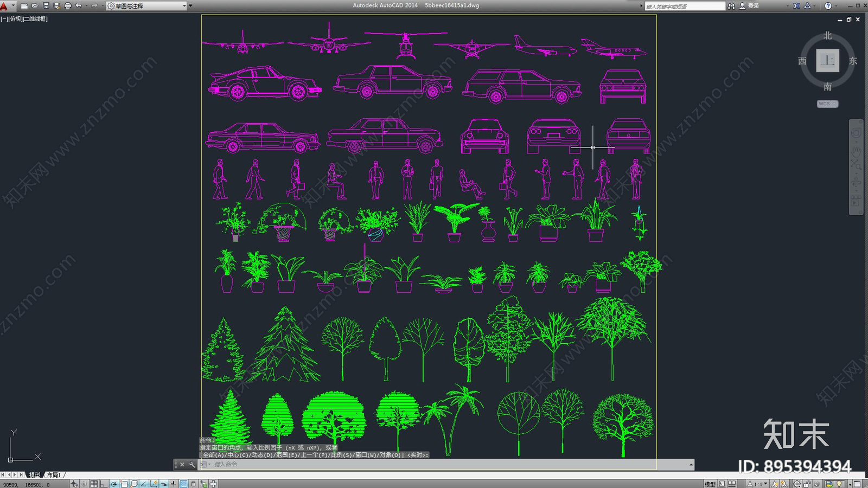Click the binoculars search icon
This screenshot has height=488, width=868.
coord(731,6)
